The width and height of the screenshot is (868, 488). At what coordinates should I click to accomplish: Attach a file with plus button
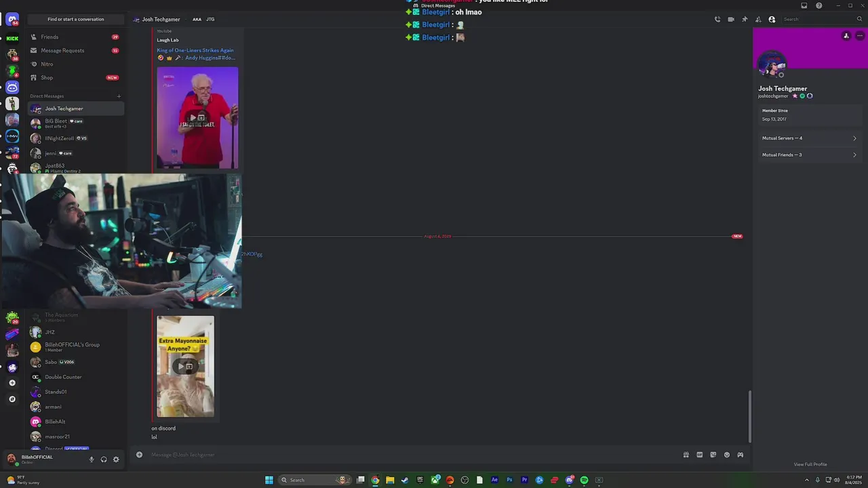click(139, 455)
